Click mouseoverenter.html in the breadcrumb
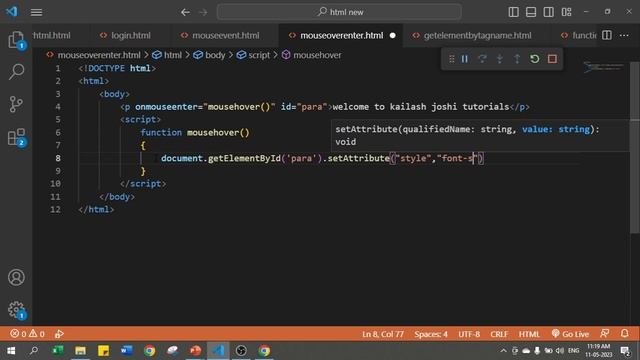Screen dimensions: 640x360 (x=99, y=55)
